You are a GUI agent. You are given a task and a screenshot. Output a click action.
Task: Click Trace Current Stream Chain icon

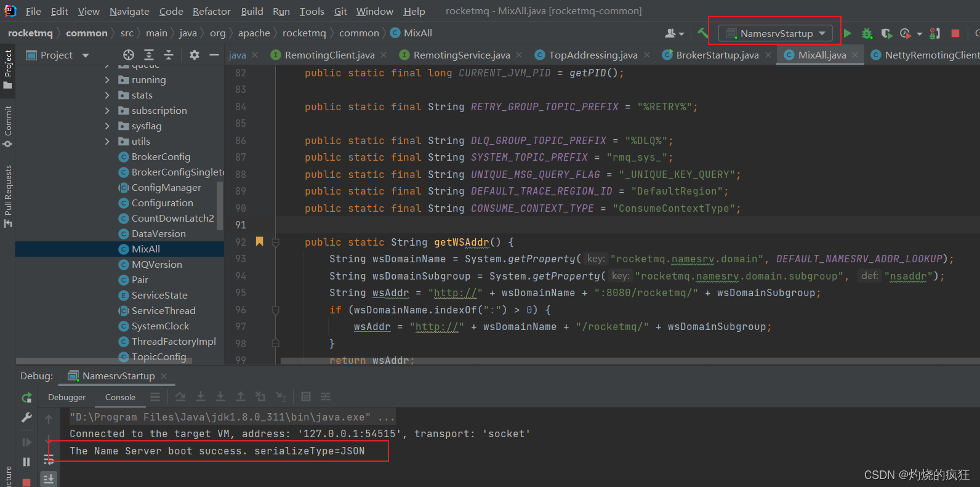pos(326,396)
